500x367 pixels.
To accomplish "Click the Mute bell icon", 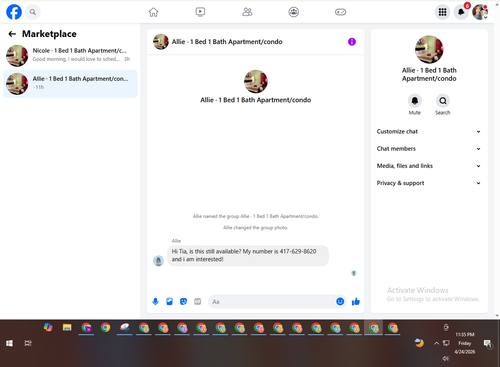I will 415,100.
